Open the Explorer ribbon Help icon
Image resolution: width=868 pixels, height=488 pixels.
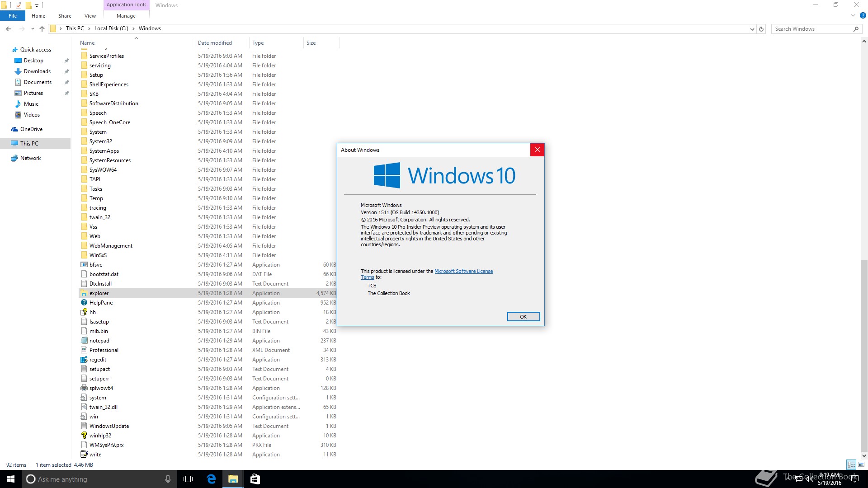(x=863, y=15)
